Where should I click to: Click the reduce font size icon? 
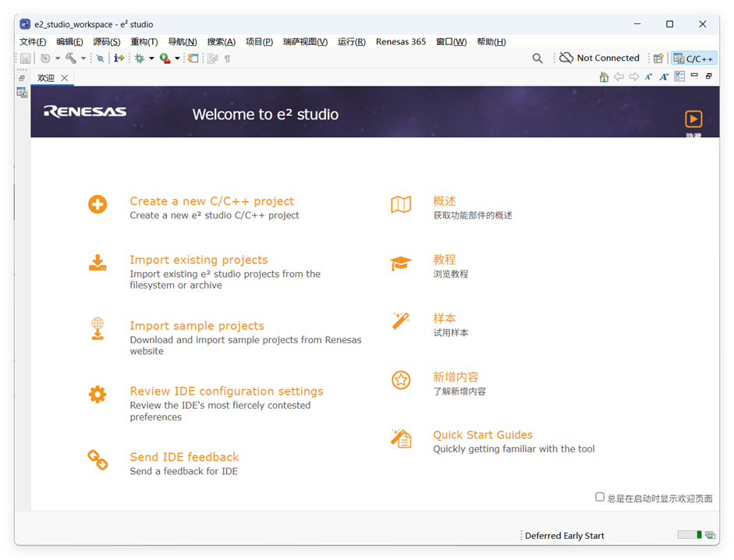click(x=648, y=76)
